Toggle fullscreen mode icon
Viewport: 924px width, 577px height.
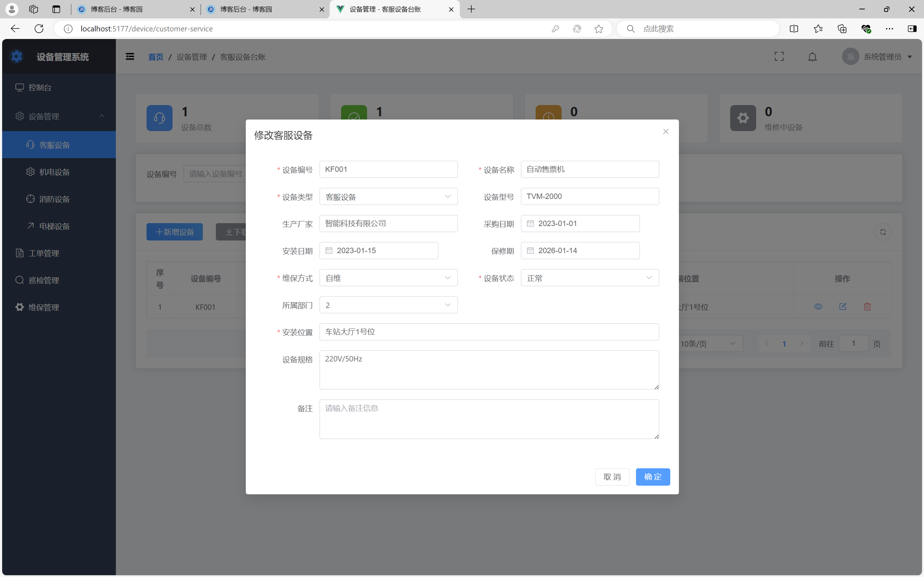point(779,57)
